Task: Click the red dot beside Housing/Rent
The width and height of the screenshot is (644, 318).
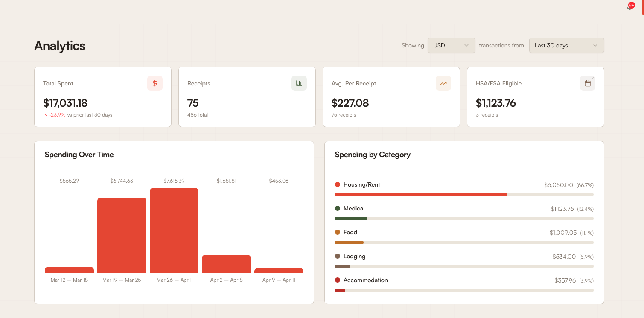Action: (338, 184)
